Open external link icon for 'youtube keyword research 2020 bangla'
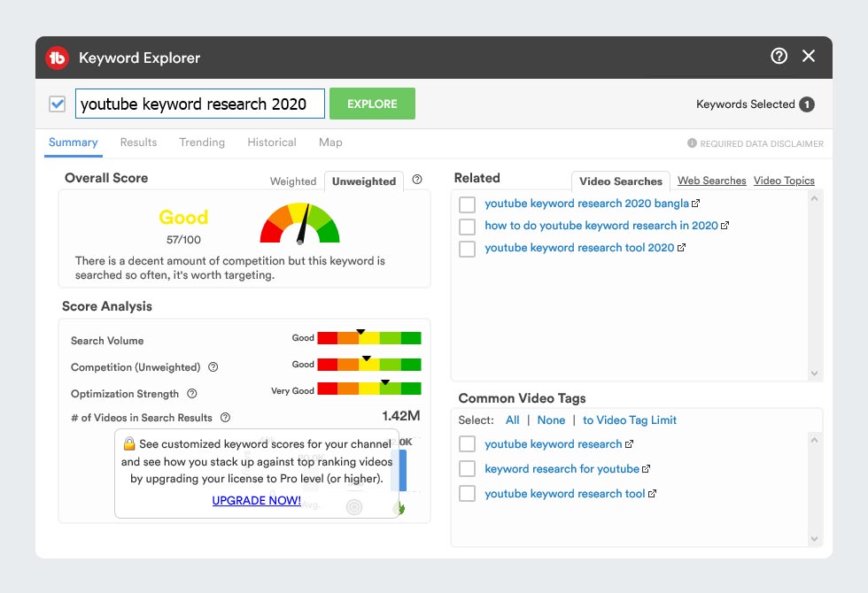The width and height of the screenshot is (868, 593). tap(696, 204)
